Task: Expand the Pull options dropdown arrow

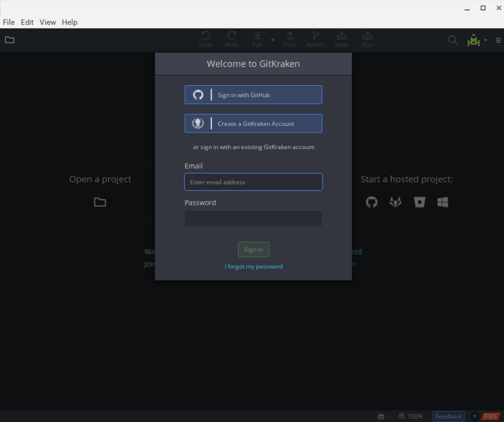Action: click(x=273, y=40)
